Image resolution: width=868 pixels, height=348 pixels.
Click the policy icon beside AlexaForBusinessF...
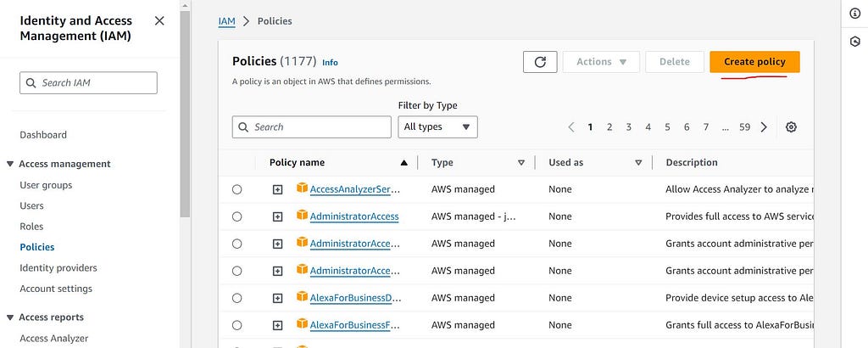point(302,323)
